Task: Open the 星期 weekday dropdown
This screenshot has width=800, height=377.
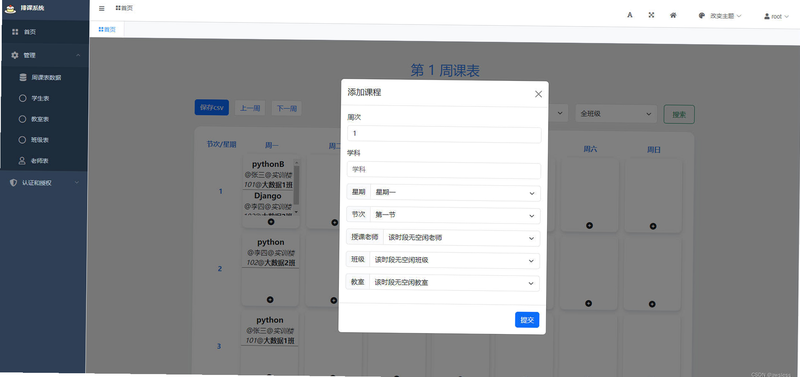Action: [455, 193]
